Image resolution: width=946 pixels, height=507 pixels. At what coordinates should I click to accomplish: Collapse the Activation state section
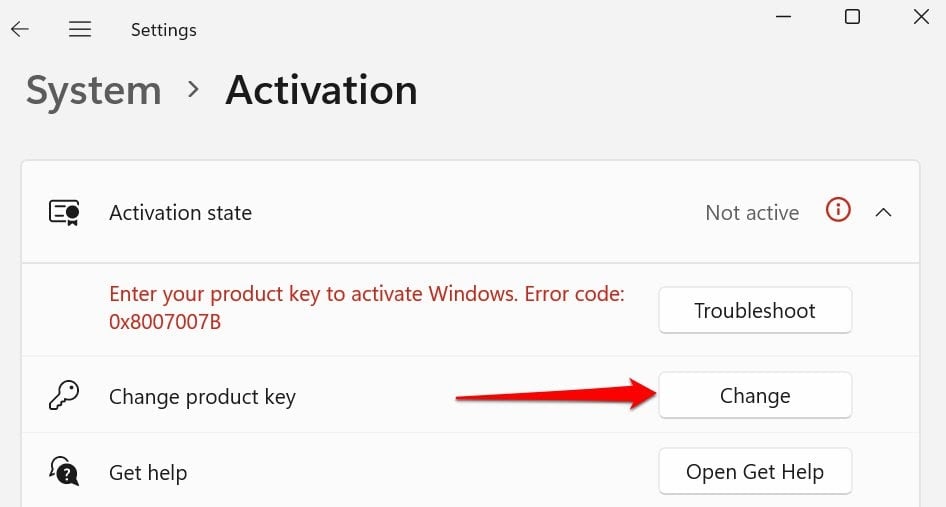tap(883, 212)
